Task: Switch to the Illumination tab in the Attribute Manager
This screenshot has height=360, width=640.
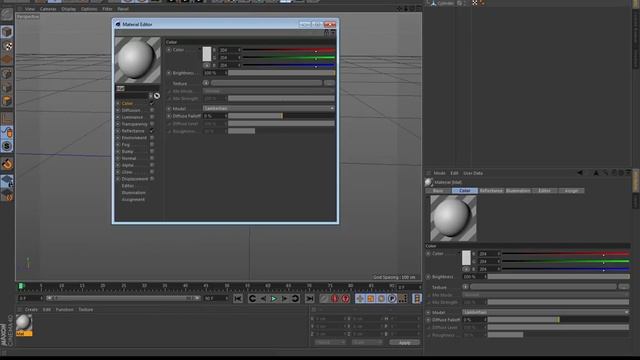Action: [518, 191]
